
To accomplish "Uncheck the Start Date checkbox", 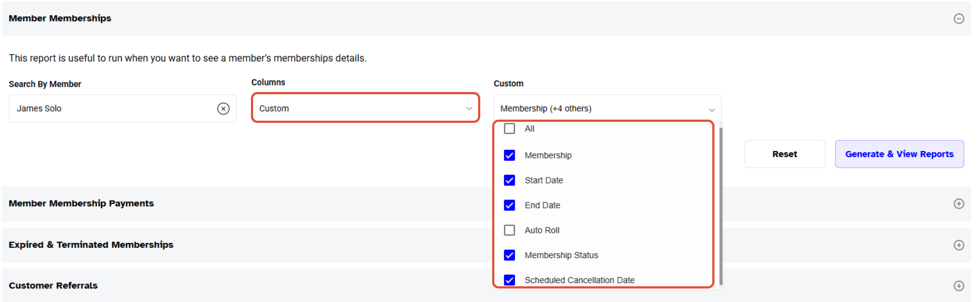I will 509,180.
